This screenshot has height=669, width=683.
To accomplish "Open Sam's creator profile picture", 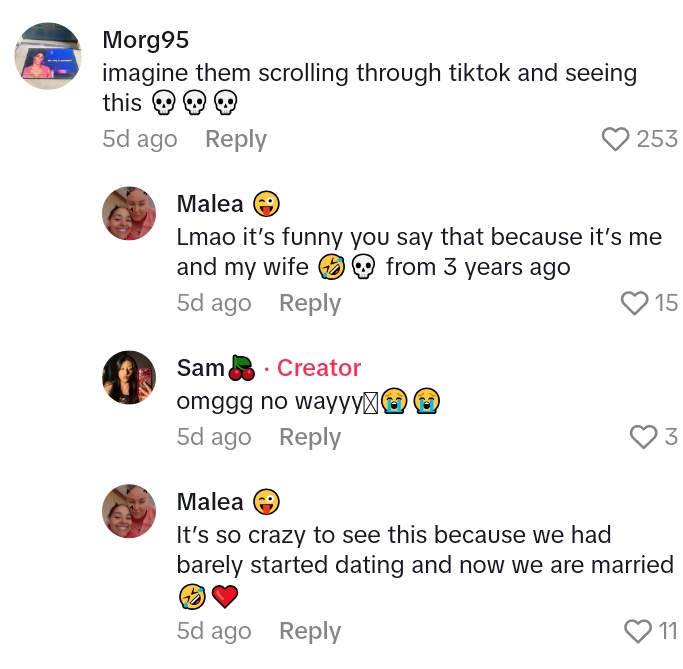I will pos(130,378).
